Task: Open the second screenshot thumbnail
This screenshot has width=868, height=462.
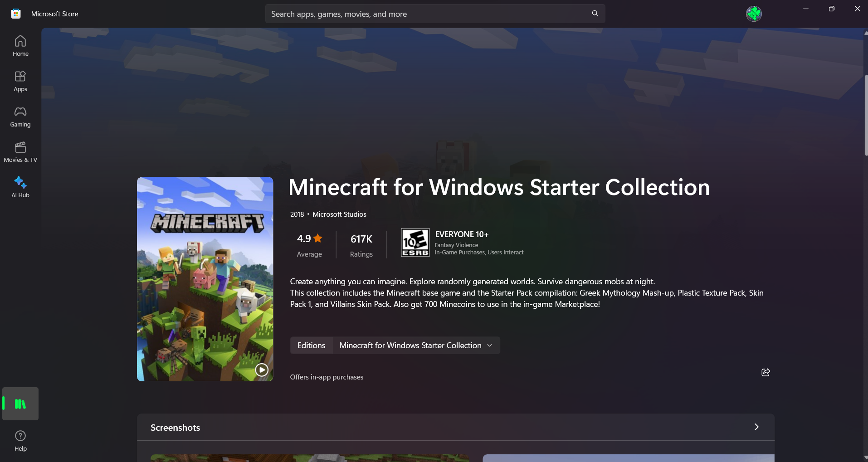Action: pyautogui.click(x=629, y=458)
